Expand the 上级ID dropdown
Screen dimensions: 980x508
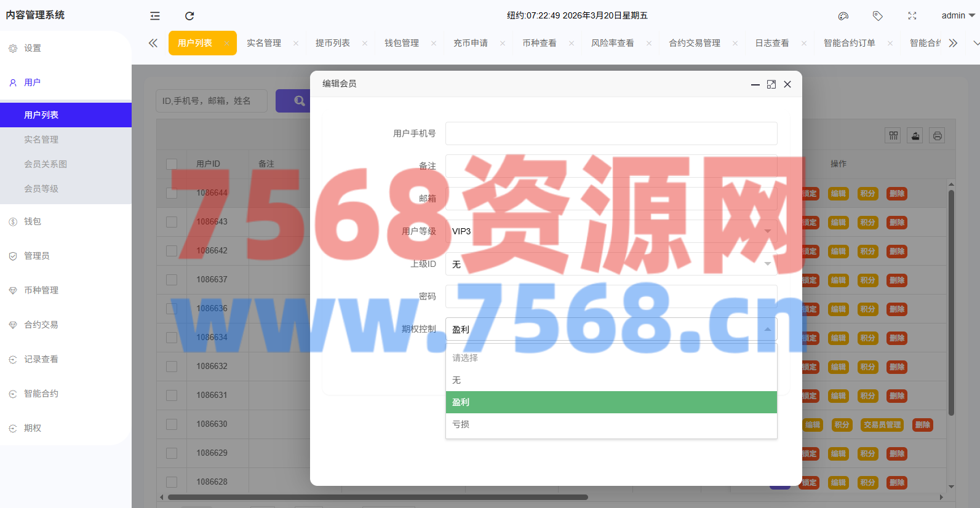(x=610, y=264)
